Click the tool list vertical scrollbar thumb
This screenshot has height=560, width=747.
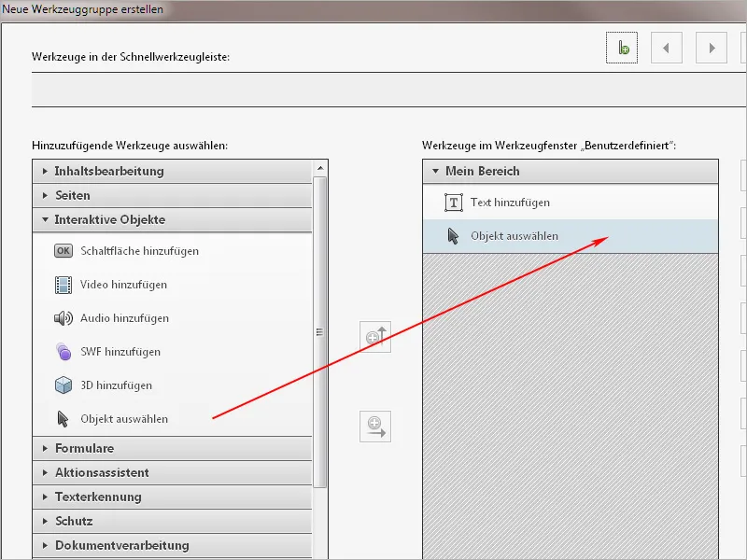[320, 332]
